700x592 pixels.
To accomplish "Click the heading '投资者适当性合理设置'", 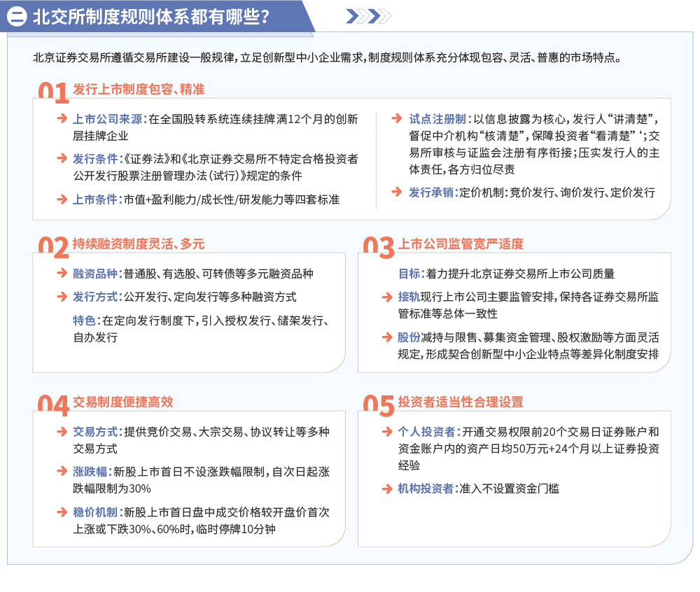I will (461, 402).
